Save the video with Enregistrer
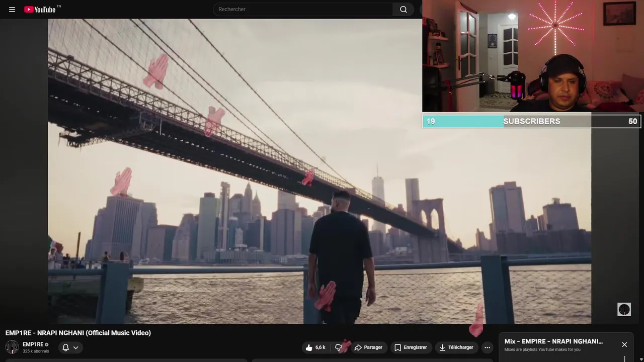The image size is (644, 362). 411,347
